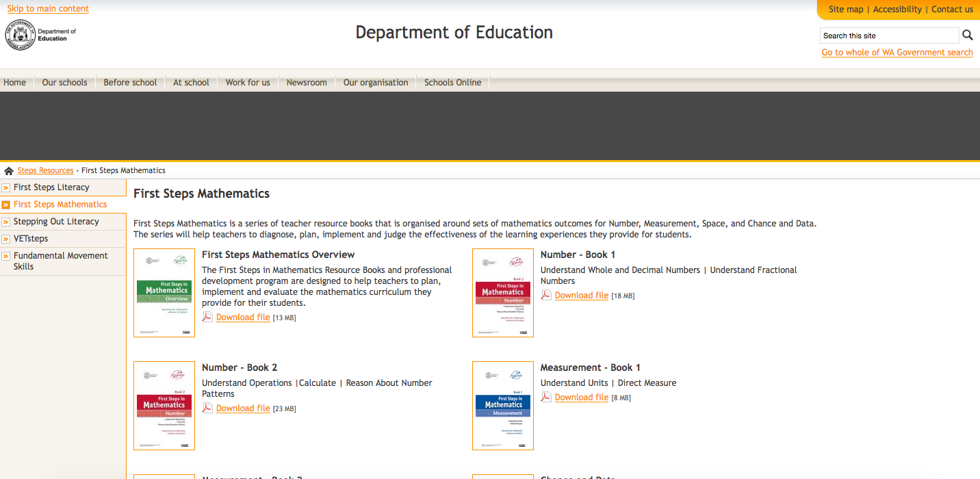Click the Number Book 1 cover thumbnail
Image resolution: width=980 pixels, height=479 pixels.
503,293
